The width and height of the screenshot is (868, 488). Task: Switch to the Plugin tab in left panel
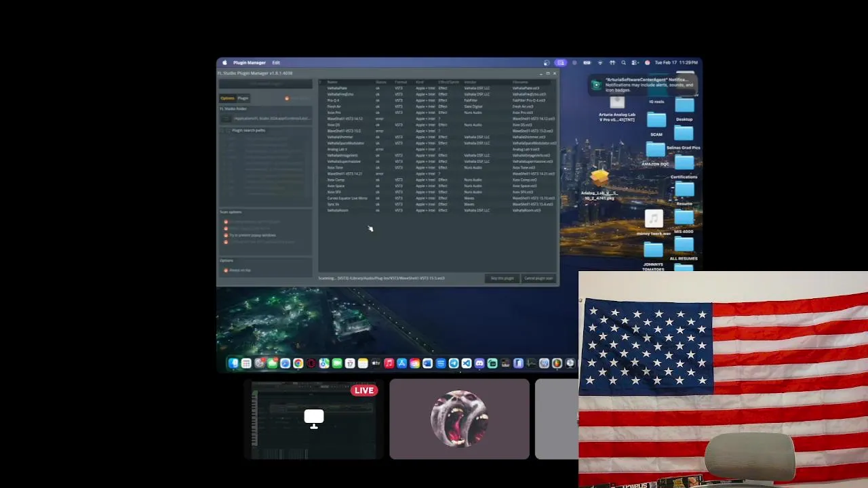point(243,98)
